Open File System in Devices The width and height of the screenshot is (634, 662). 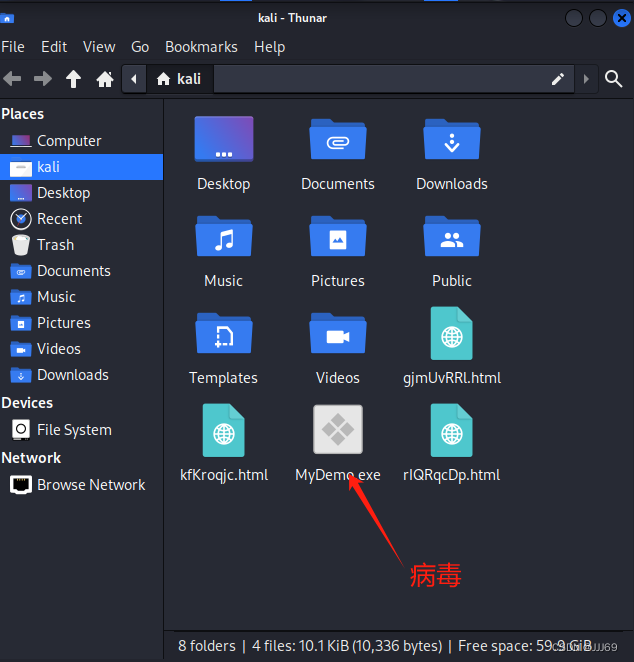[74, 430]
